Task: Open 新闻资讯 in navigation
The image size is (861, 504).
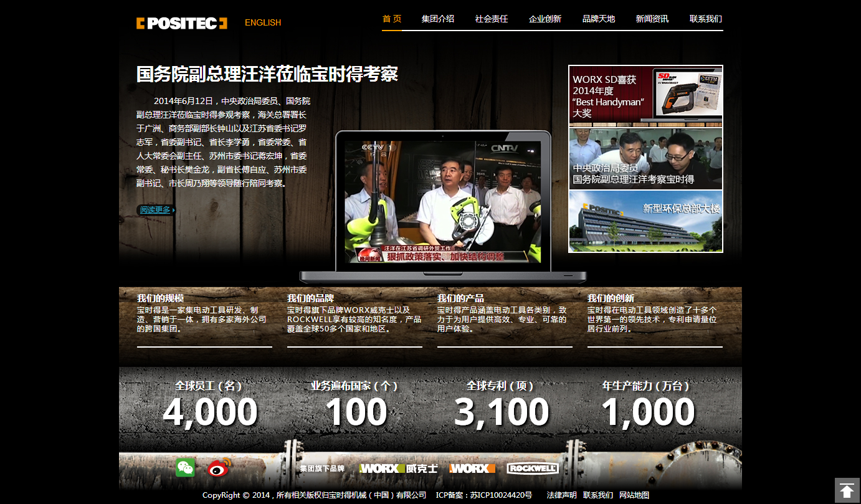Action: [x=652, y=19]
